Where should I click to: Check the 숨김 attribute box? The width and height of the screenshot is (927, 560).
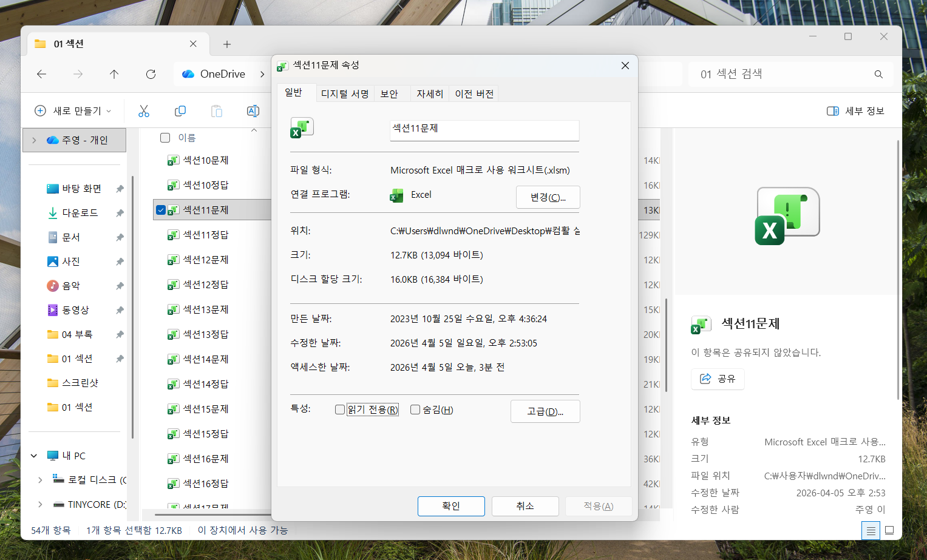tap(415, 410)
